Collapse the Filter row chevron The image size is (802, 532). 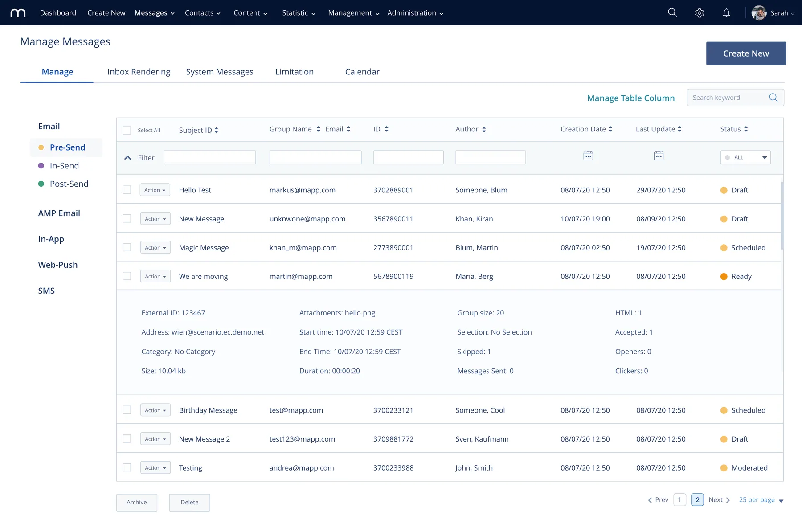pos(128,158)
